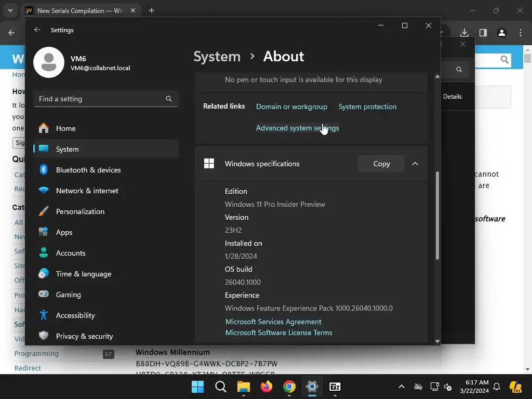The height and width of the screenshot is (399, 532).
Task: Collapse the Windows specifications section
Action: tap(415, 164)
